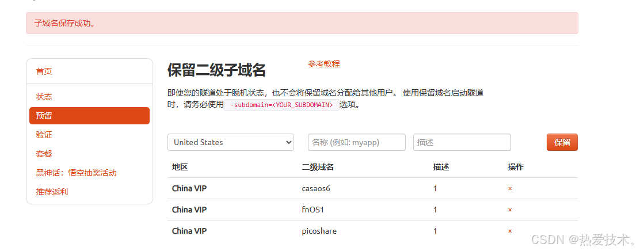The width and height of the screenshot is (644, 251).
Task: Click China VIP in the fnOS1 row
Action: [189, 210]
